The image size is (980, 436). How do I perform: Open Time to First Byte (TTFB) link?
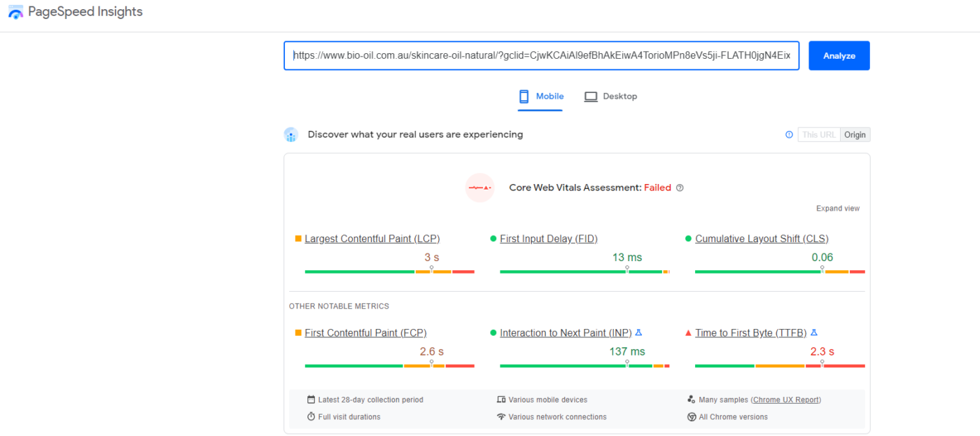pyautogui.click(x=750, y=333)
